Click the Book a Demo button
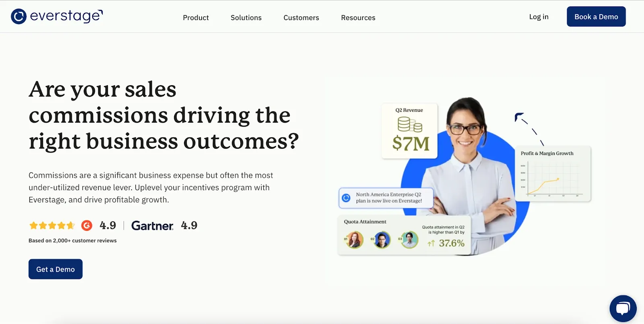 [596, 16]
